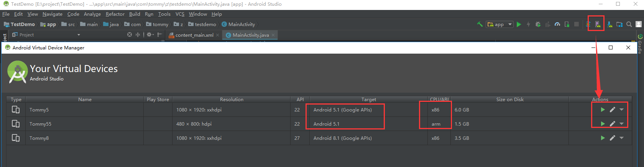
Task: Click Attach debugger to Android process icon
Action: click(x=567, y=24)
